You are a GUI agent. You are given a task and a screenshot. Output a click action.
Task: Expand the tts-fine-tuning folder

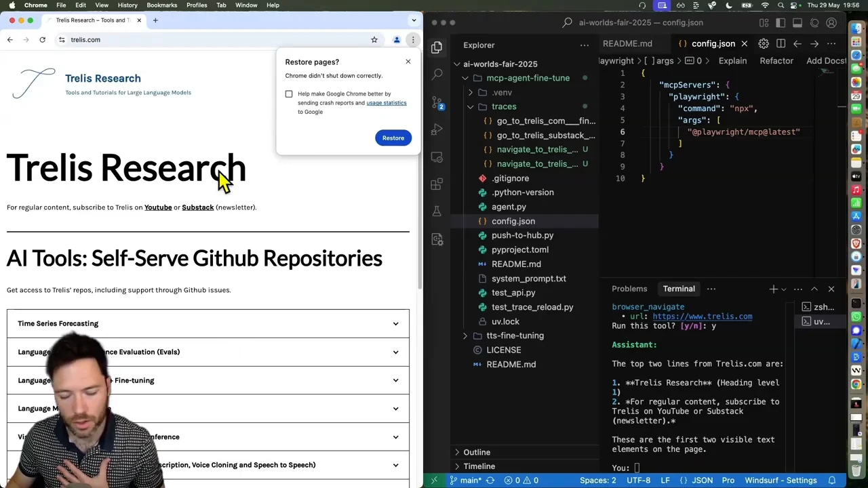pyautogui.click(x=515, y=336)
